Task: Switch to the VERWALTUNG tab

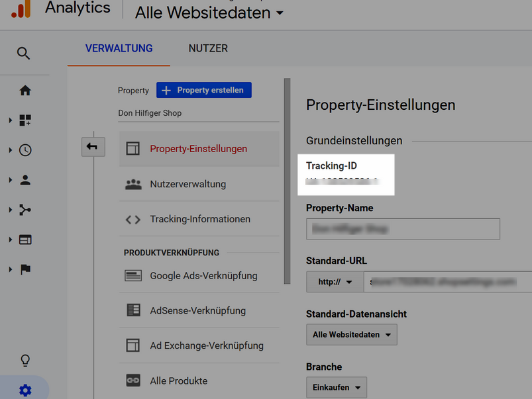Action: [x=119, y=48]
